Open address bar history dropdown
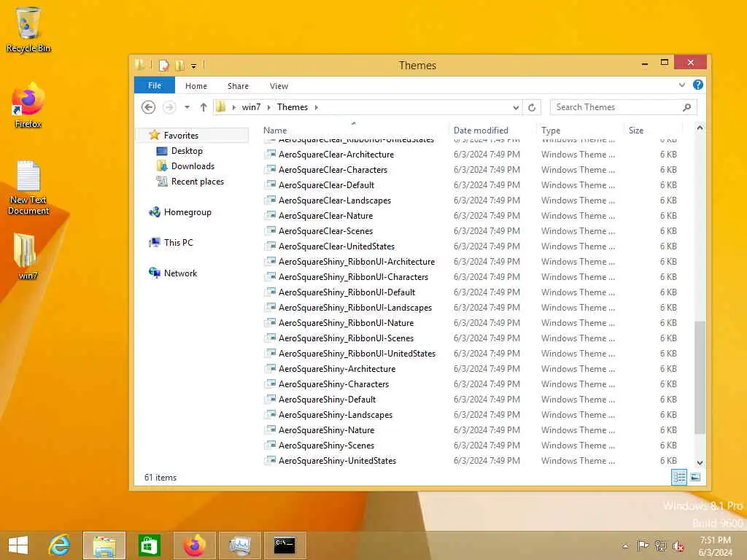Viewport: 747px width, 560px height. [x=516, y=108]
